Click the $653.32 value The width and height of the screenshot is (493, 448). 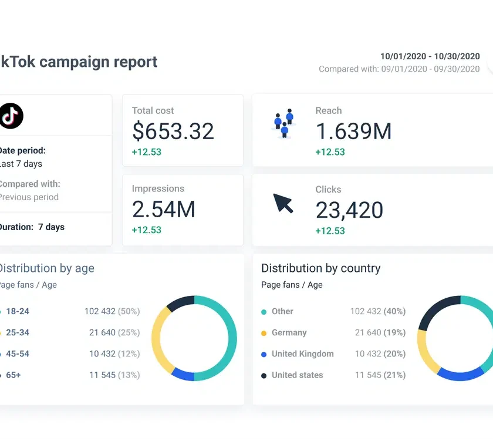[x=173, y=131]
